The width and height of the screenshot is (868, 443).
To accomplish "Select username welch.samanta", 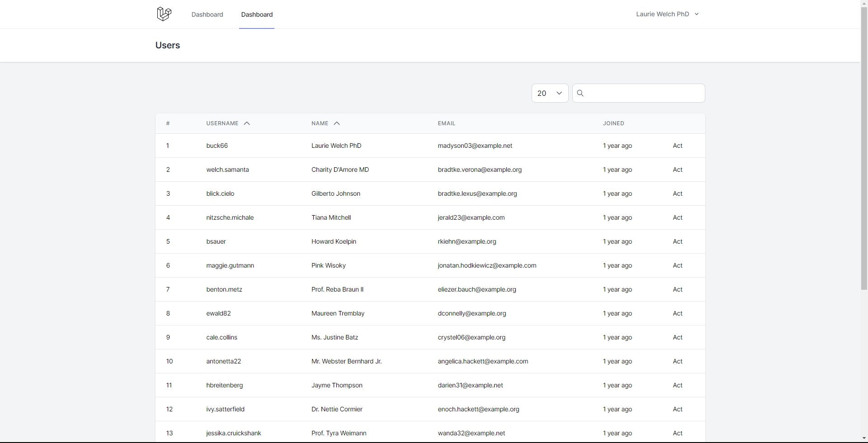I will 227,170.
